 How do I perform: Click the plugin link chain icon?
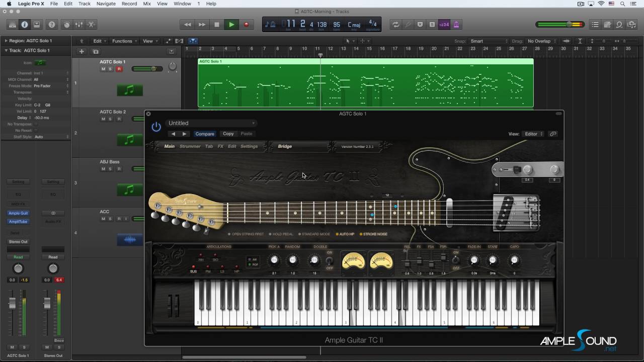tap(553, 134)
